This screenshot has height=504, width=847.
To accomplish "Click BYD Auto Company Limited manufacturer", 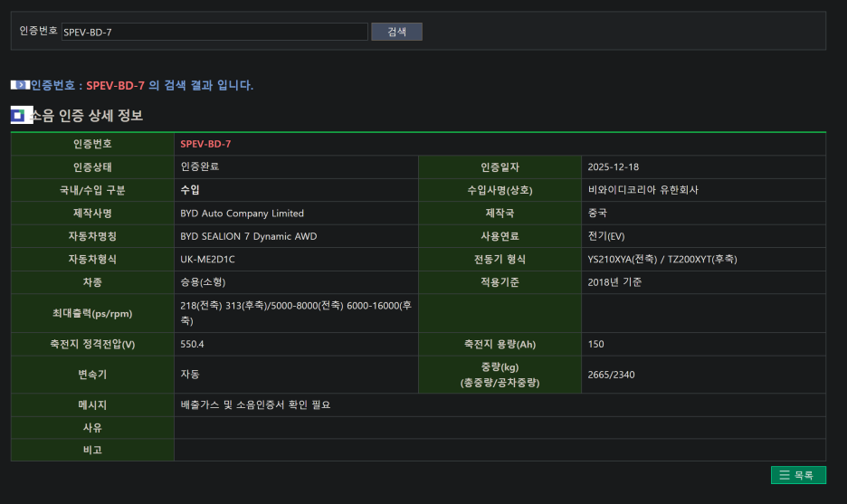I will [242, 213].
